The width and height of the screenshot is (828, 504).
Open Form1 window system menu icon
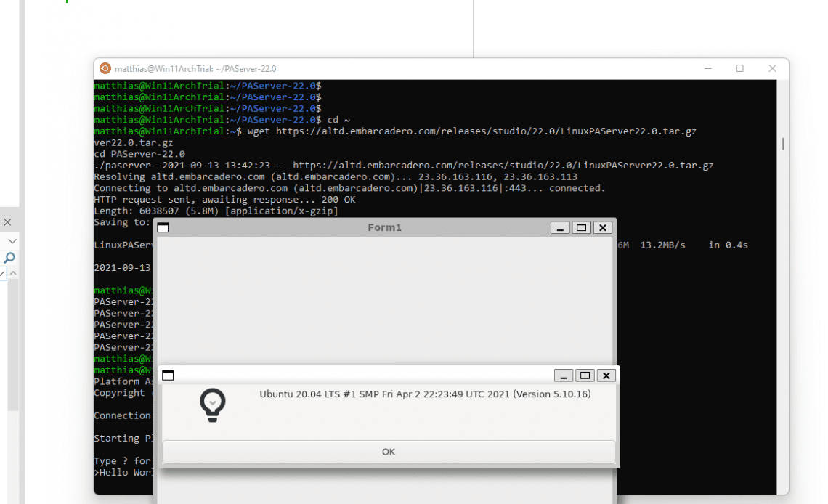(x=163, y=227)
